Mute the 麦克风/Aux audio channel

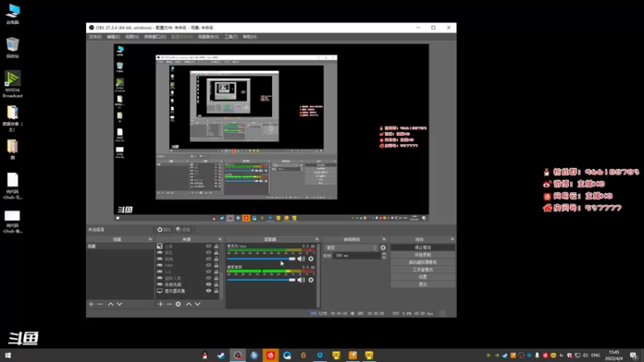point(301,259)
